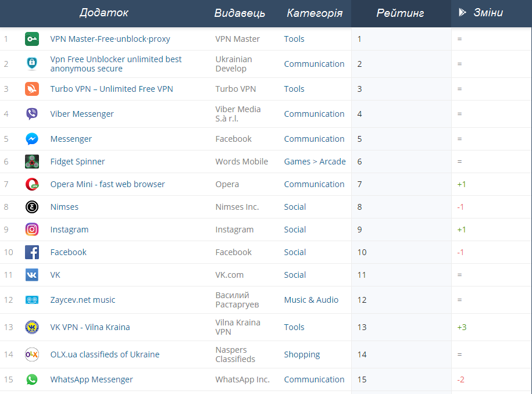Click the +1 change value for Instagram

pyautogui.click(x=462, y=230)
